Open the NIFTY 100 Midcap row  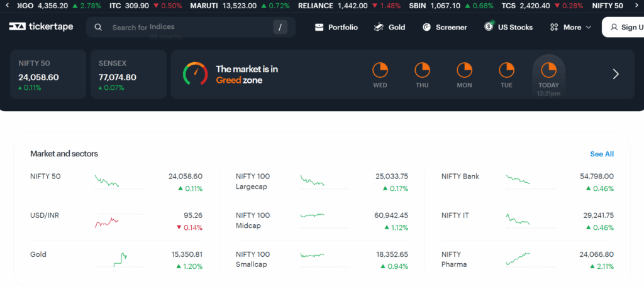click(322, 222)
